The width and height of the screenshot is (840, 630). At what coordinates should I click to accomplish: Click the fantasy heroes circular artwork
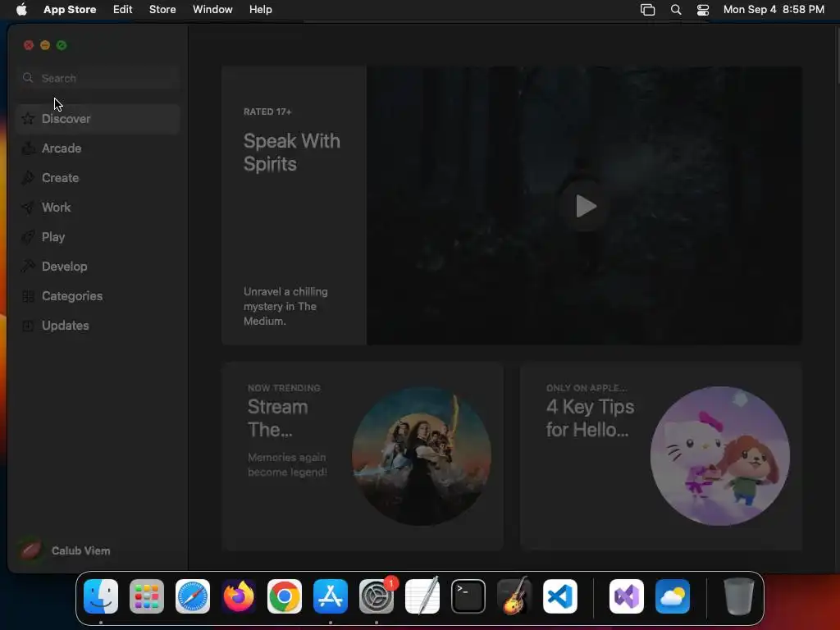tap(422, 456)
